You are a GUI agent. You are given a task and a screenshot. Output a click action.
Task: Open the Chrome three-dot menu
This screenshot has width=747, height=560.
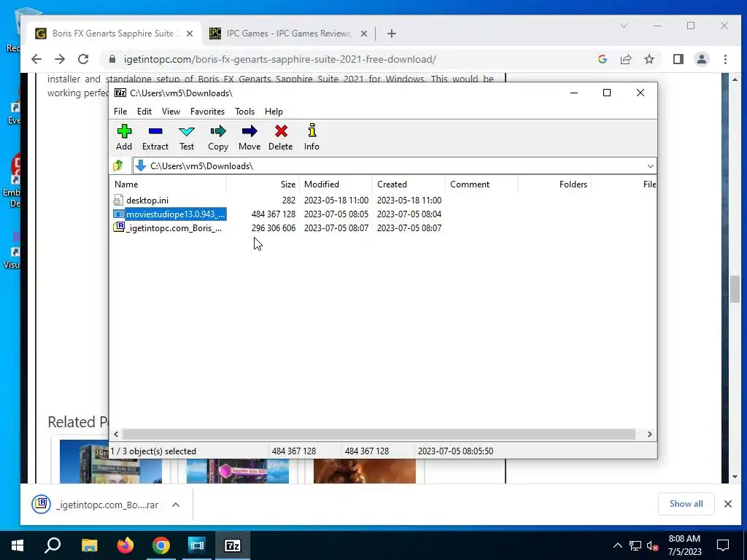pyautogui.click(x=725, y=59)
